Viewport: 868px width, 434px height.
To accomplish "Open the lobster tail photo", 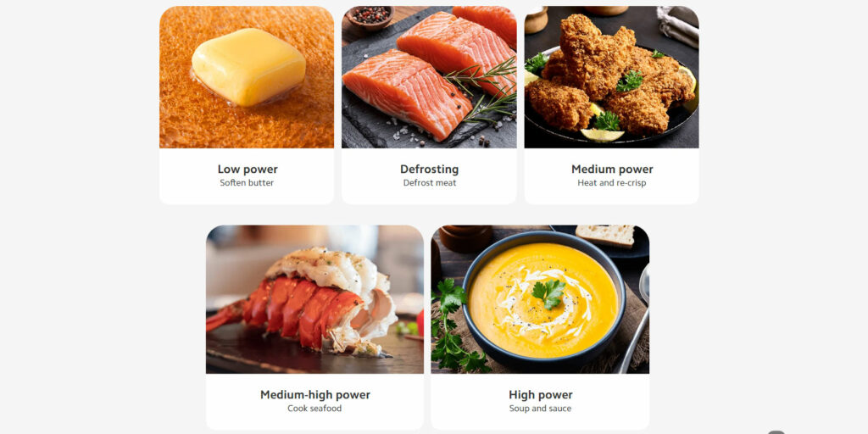I will coord(314,299).
